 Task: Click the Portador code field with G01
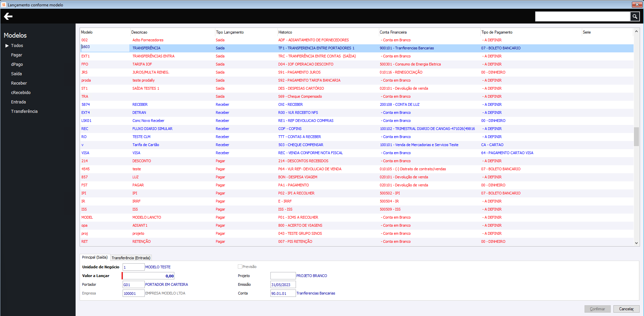(133, 284)
